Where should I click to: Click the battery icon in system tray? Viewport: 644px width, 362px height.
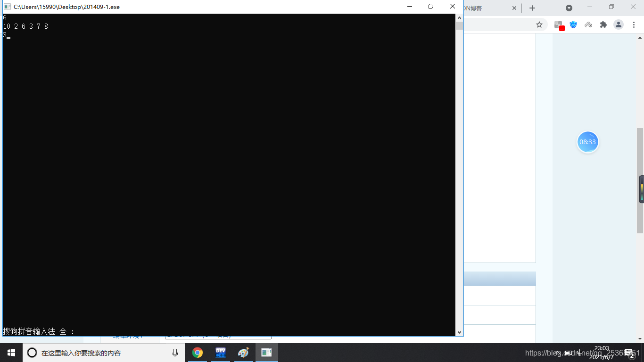click(x=569, y=353)
